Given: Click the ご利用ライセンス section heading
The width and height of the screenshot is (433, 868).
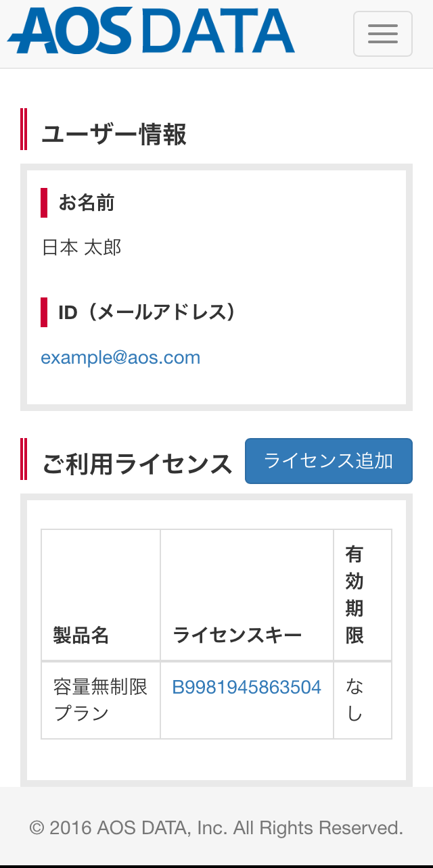Looking at the screenshot, I should (137, 464).
